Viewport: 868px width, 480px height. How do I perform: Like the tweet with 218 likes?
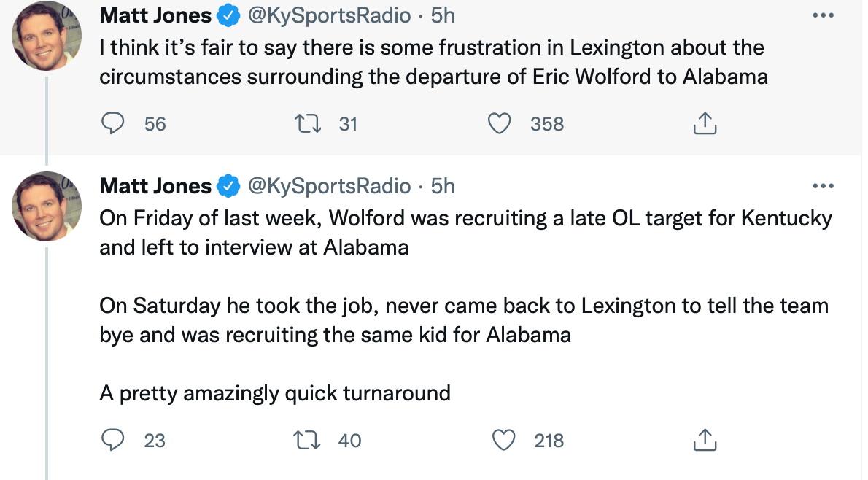pyautogui.click(x=503, y=440)
